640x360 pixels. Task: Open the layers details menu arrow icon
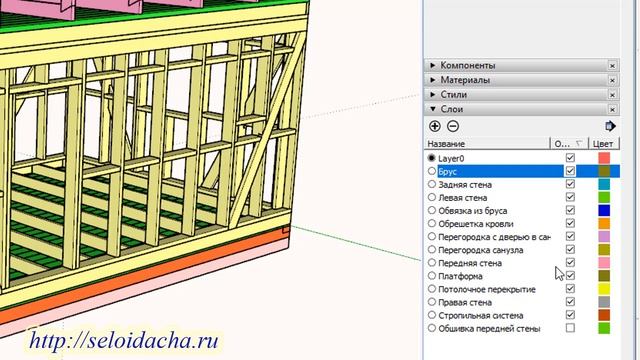click(x=610, y=126)
